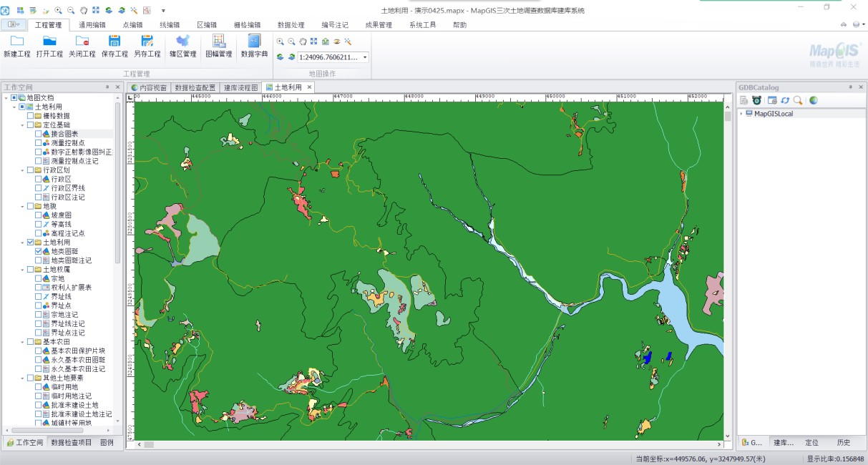Click zoom-out magnifier in quick access toolbar
868x465 pixels.
[x=71, y=11]
